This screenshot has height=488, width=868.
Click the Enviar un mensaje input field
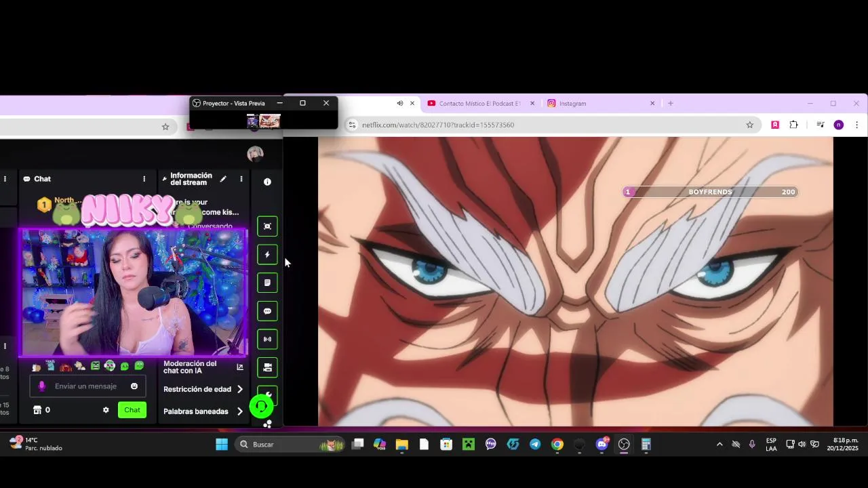point(86,386)
